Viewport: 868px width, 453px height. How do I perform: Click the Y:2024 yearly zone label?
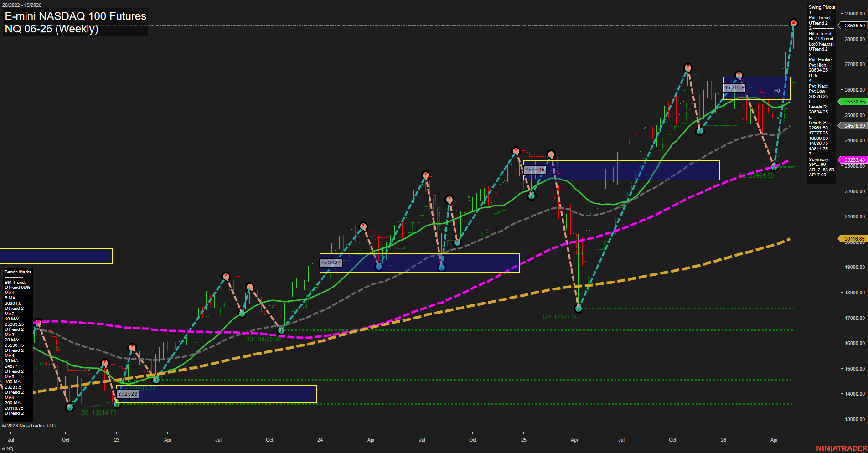[x=331, y=263]
